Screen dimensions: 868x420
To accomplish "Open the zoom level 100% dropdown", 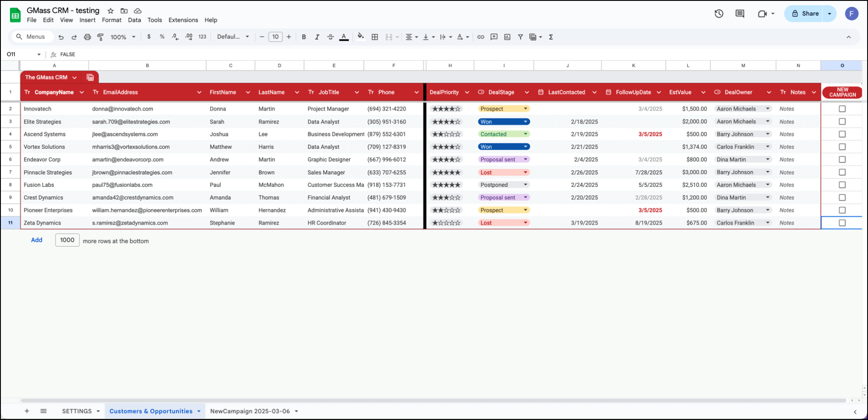I will [x=123, y=37].
